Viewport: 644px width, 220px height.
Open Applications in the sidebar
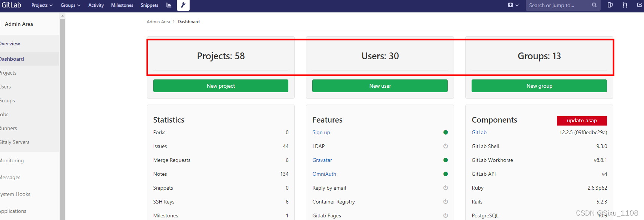pos(13,211)
